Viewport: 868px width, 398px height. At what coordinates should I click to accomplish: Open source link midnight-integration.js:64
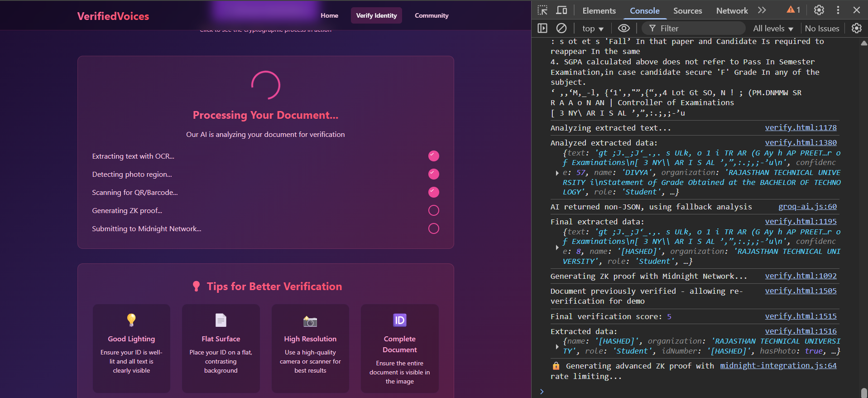tap(778, 366)
